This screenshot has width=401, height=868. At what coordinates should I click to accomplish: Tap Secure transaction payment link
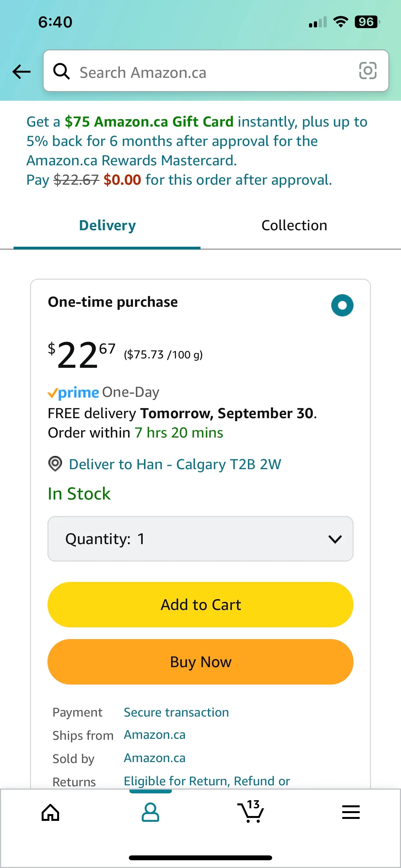176,712
